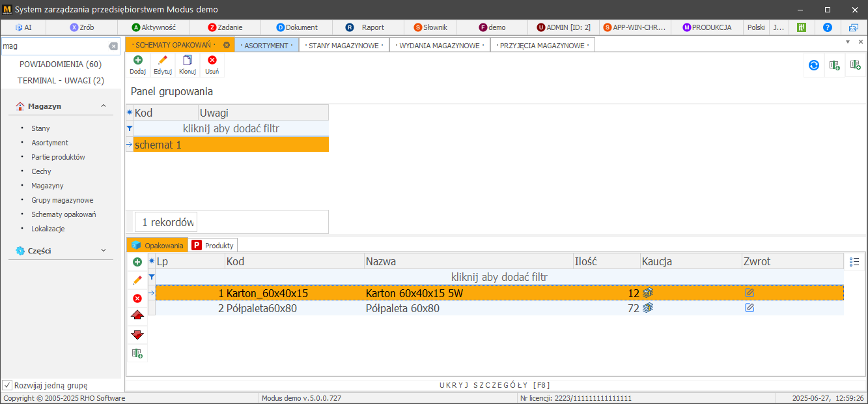Open the tab list dropdown arrow at top right
Viewport: 868px width, 404px height.
pyautogui.click(x=848, y=41)
